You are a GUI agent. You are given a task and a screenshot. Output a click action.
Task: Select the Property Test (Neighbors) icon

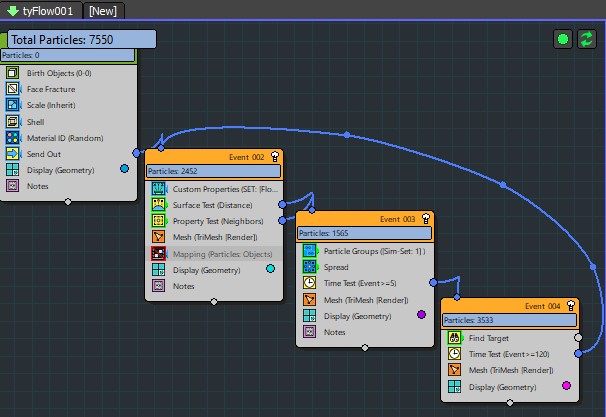point(158,221)
